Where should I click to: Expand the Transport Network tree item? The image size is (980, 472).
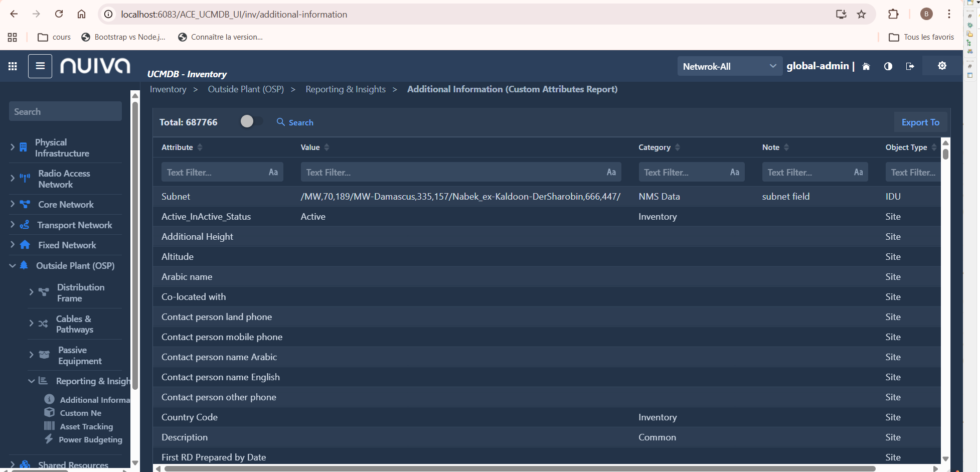[x=13, y=225]
